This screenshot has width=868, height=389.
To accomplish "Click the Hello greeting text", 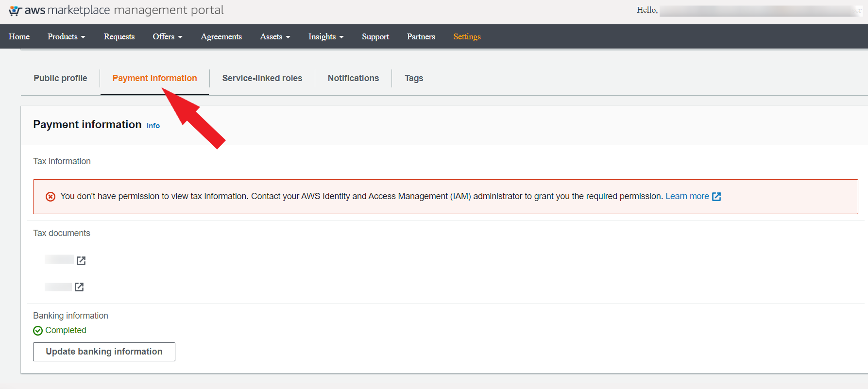I will [647, 10].
